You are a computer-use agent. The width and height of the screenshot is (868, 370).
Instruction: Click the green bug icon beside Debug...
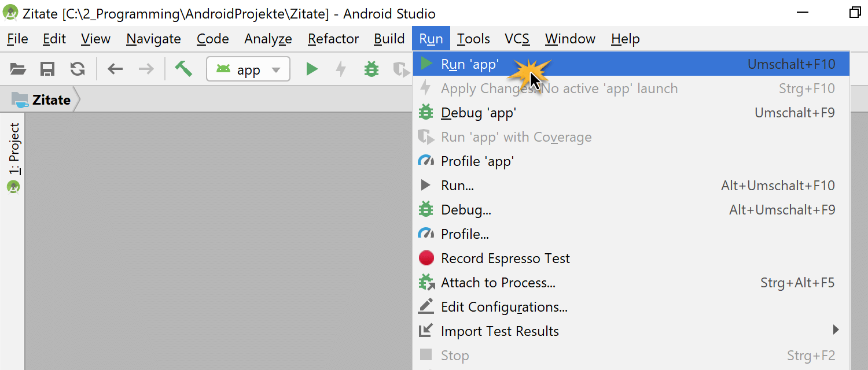(x=426, y=209)
